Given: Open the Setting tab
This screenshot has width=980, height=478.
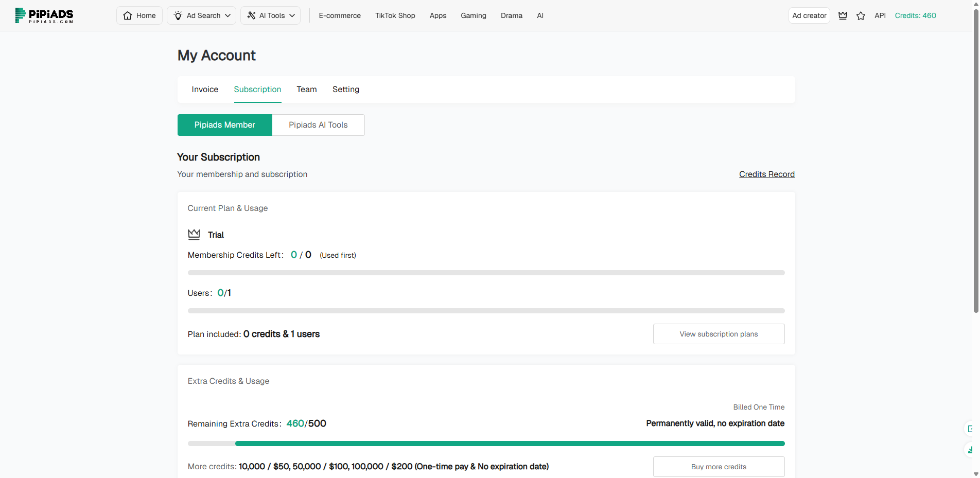Looking at the screenshot, I should pyautogui.click(x=346, y=90).
